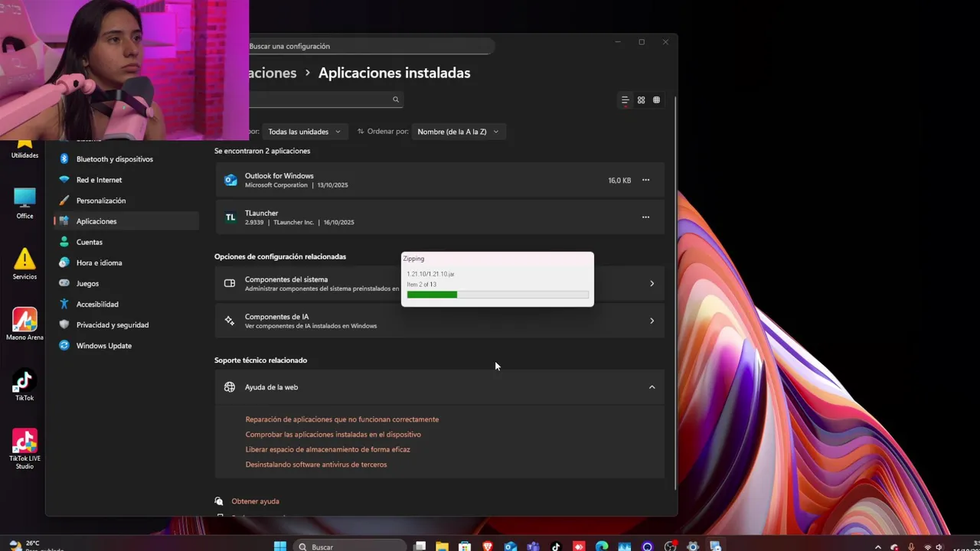Viewport: 980px width, 551px height.
Task: Select Cuentas in sidebar
Action: tap(126, 242)
